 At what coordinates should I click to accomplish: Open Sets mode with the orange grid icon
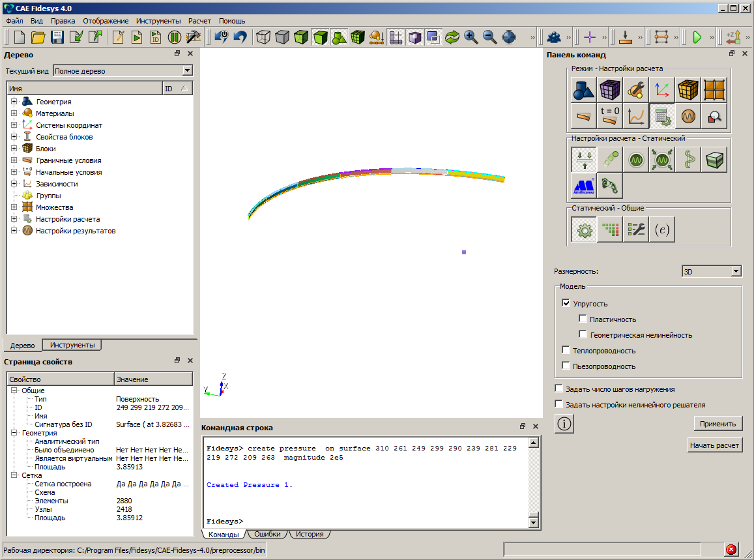click(x=714, y=90)
